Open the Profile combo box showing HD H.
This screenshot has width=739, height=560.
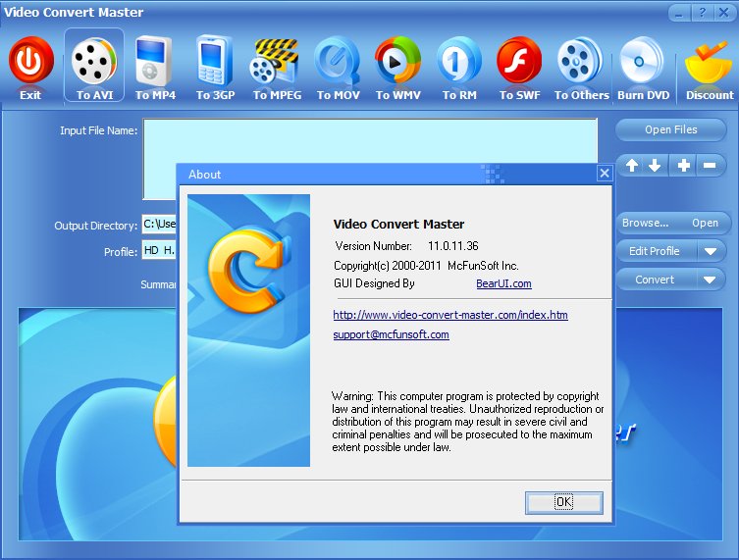click(159, 250)
